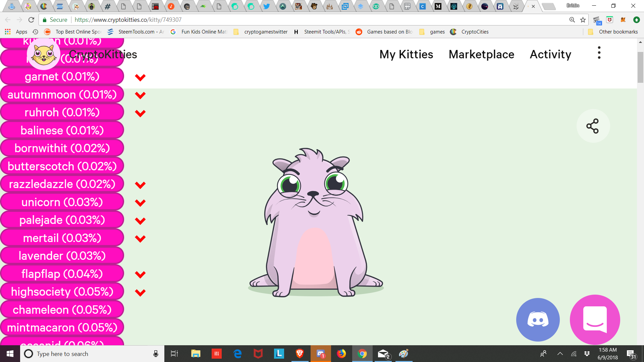Screen dimensions: 644x362
Task: Open the Activity page
Action: click(x=550, y=54)
